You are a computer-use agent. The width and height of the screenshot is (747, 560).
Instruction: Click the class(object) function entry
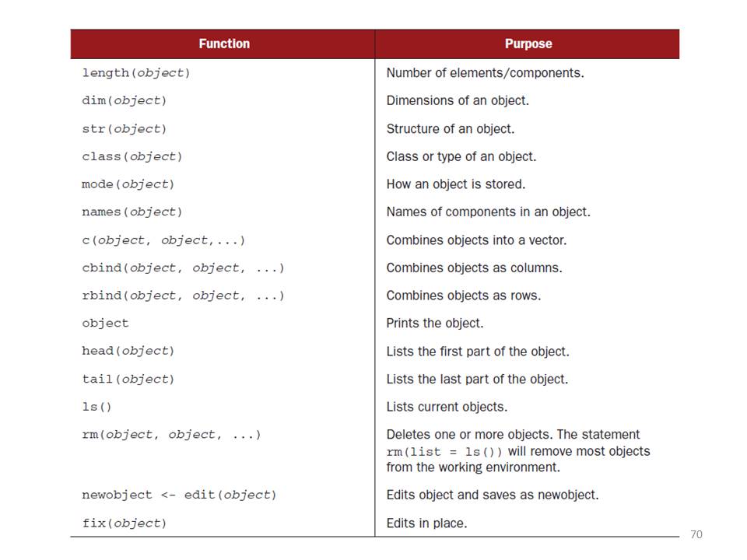pos(132,157)
